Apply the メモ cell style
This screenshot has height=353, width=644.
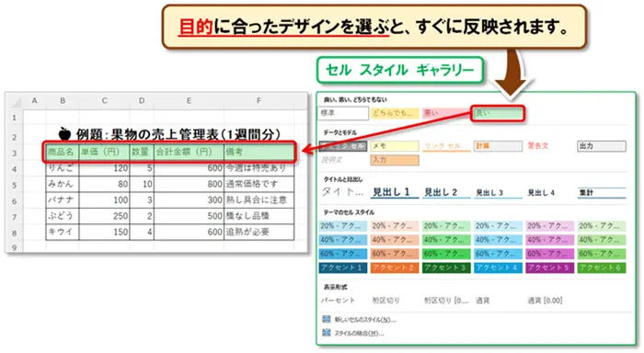point(395,146)
